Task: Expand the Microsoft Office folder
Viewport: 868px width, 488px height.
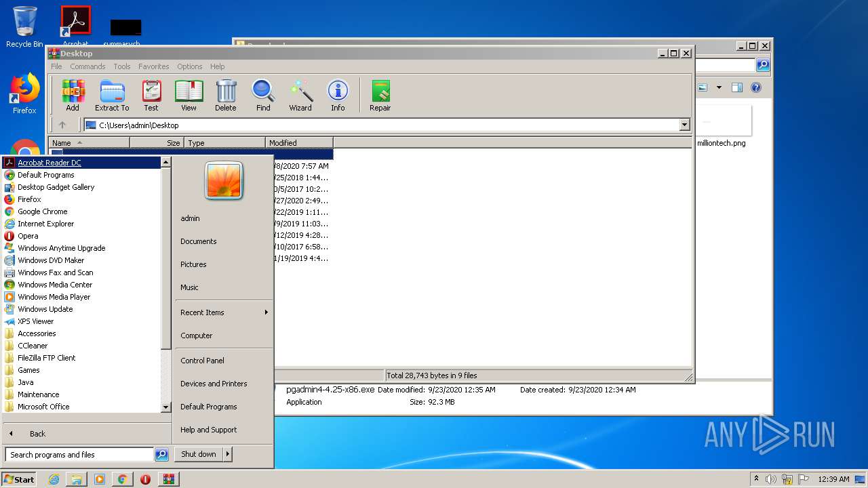Action: click(81, 407)
